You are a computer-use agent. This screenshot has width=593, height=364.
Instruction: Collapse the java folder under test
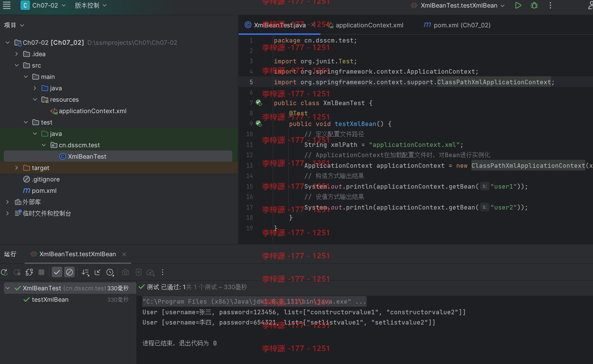pos(35,134)
